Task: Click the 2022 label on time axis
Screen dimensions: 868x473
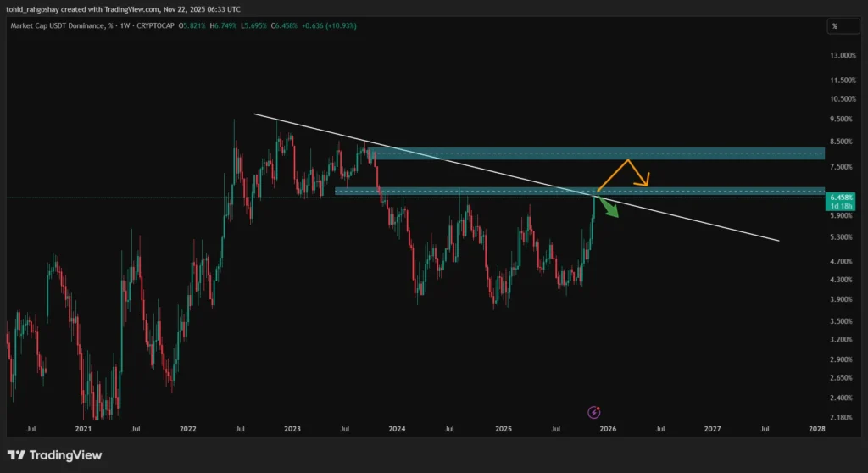Action: pos(187,429)
